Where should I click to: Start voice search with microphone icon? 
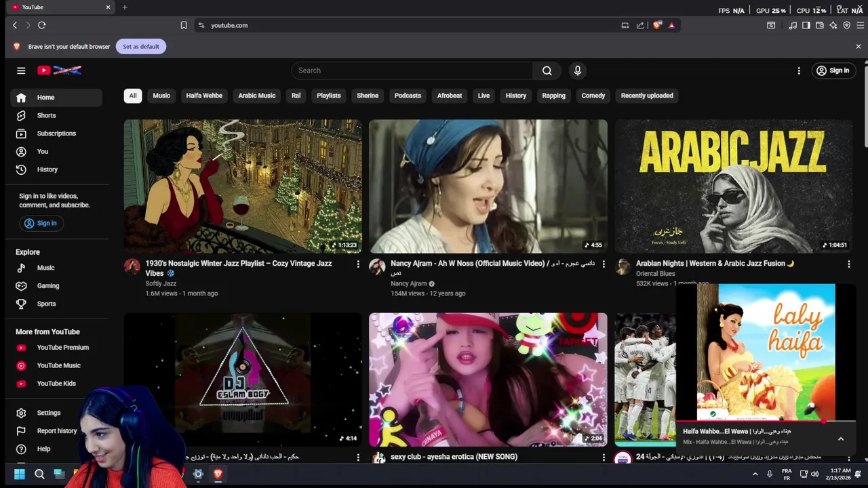[x=578, y=70]
